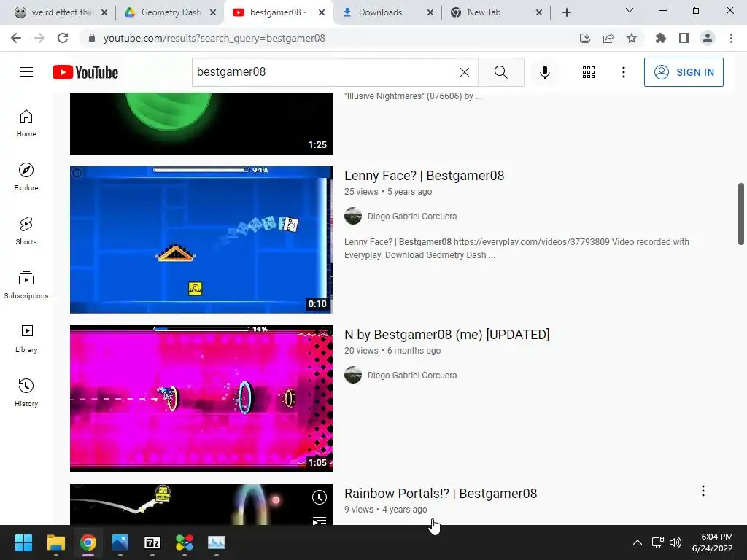Show hidden system tray icons
The width and height of the screenshot is (747, 560).
(637, 542)
